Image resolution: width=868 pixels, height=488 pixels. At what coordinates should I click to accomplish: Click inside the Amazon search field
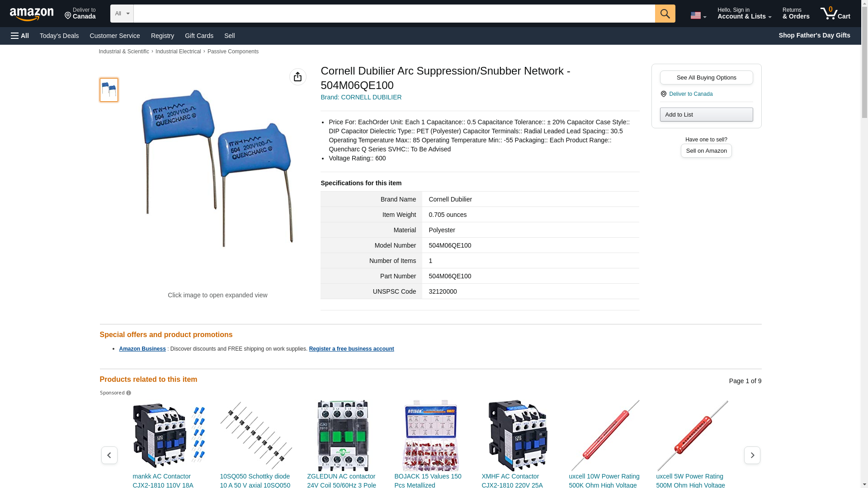394,14
